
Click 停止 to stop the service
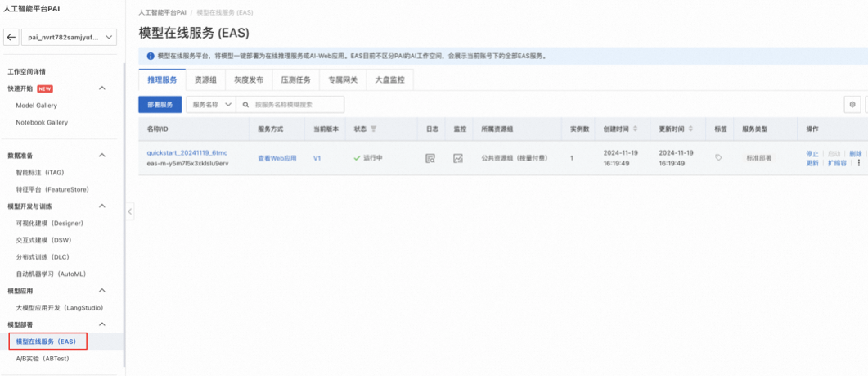[x=812, y=154]
